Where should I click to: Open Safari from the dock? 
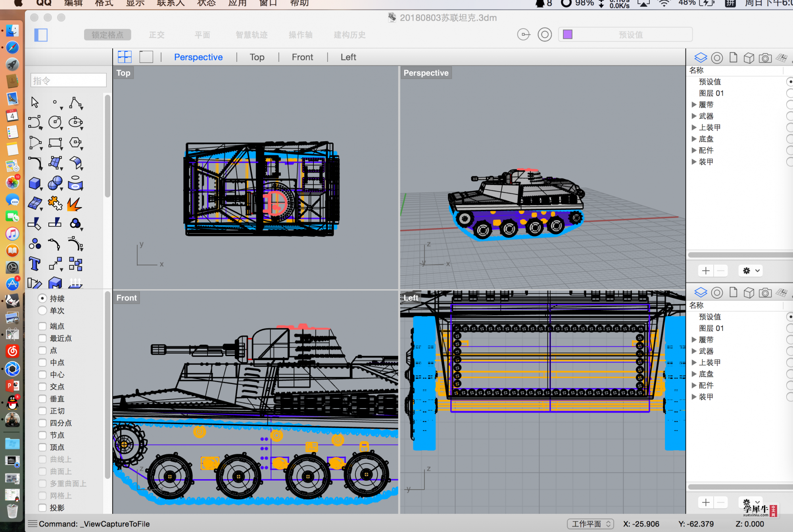[12, 48]
